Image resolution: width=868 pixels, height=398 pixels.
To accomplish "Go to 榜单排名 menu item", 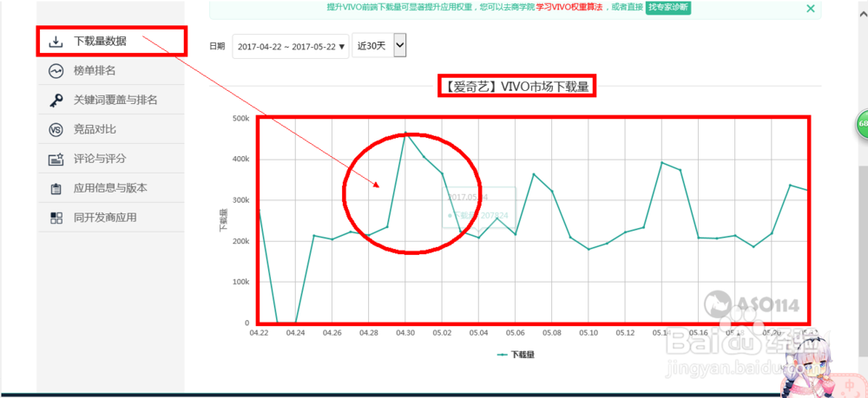I will click(112, 71).
